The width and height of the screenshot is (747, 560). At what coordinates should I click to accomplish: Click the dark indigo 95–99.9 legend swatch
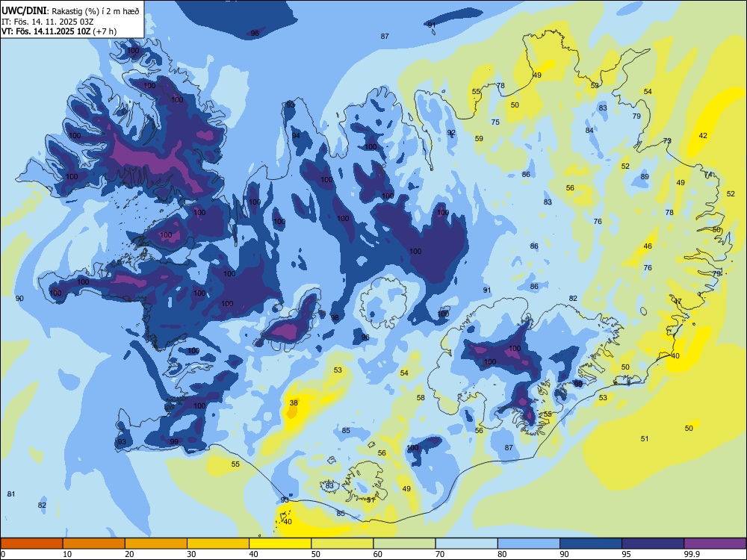(653, 544)
